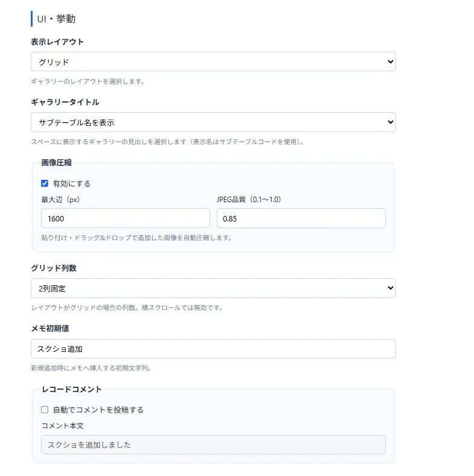This screenshot has width=474, height=476.
Task: Click the コメント本文 field with スクショを追加しました
Action: 213,445
